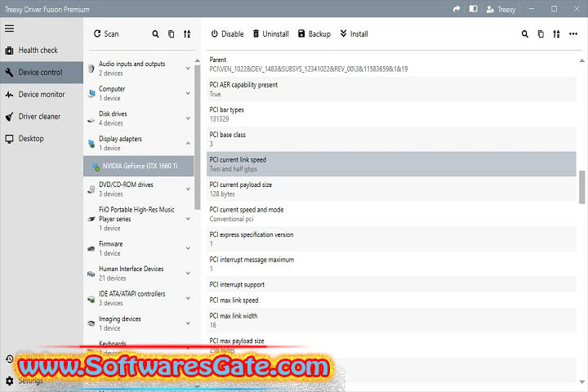Image resolution: width=588 pixels, height=392 pixels.
Task: Open the Treexy account menu
Action: point(501,9)
